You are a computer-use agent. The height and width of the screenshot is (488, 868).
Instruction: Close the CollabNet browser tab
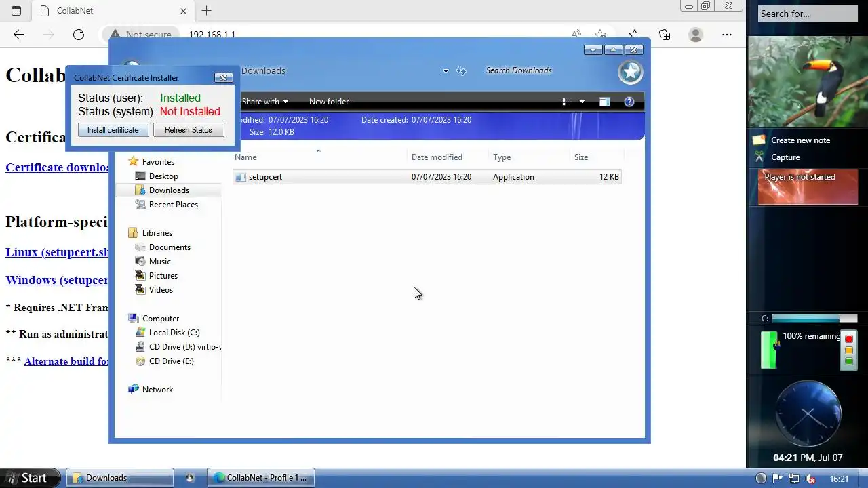183,11
